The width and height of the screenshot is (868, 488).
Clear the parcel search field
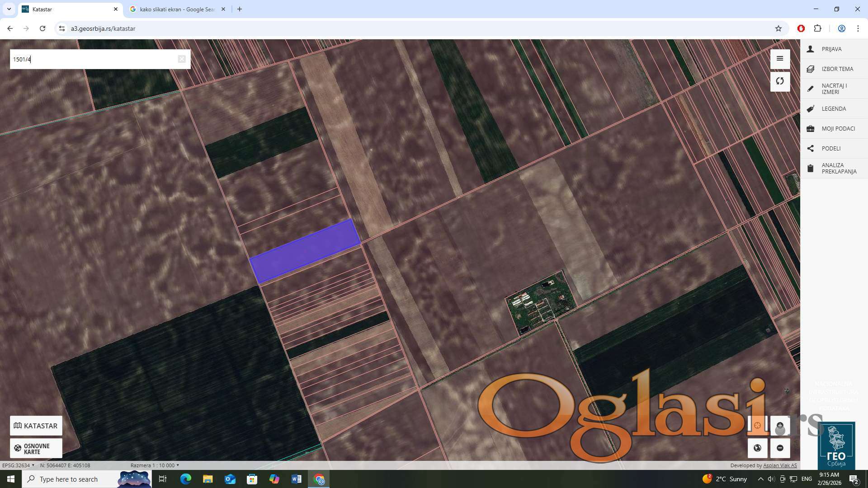[181, 59]
